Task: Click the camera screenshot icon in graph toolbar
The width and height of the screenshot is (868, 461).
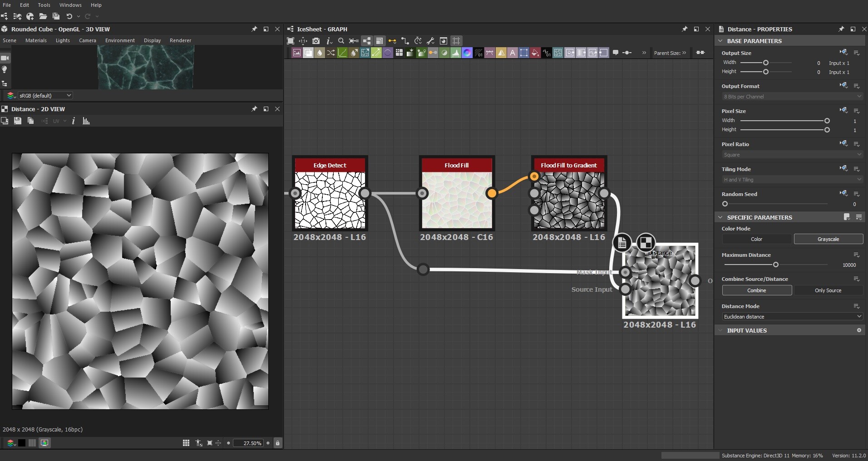Action: pos(316,41)
